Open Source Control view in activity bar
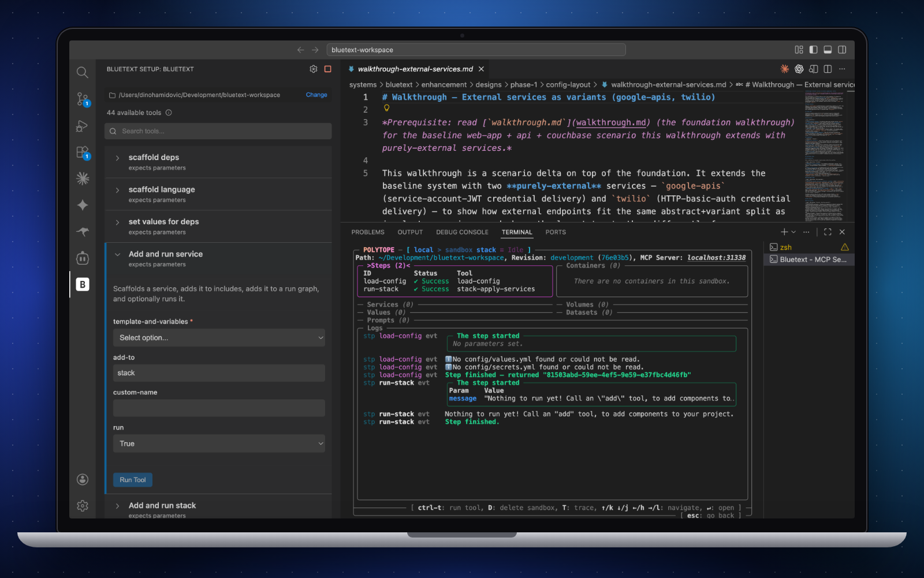The image size is (924, 578). 83,99
